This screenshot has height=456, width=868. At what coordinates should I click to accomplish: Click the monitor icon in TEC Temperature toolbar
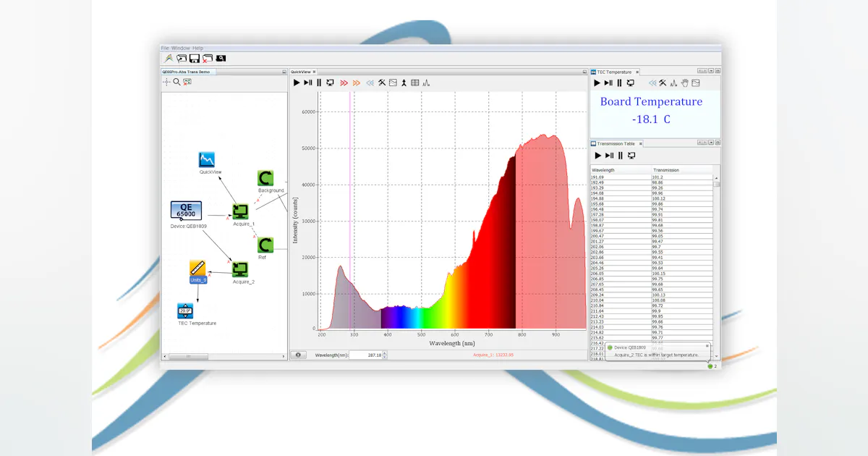tap(631, 83)
